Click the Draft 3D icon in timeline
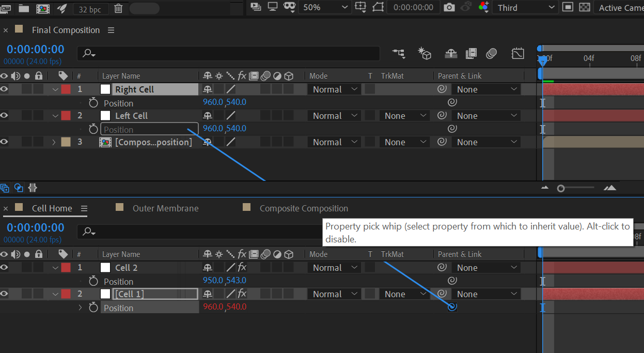The image size is (644, 353). click(425, 53)
